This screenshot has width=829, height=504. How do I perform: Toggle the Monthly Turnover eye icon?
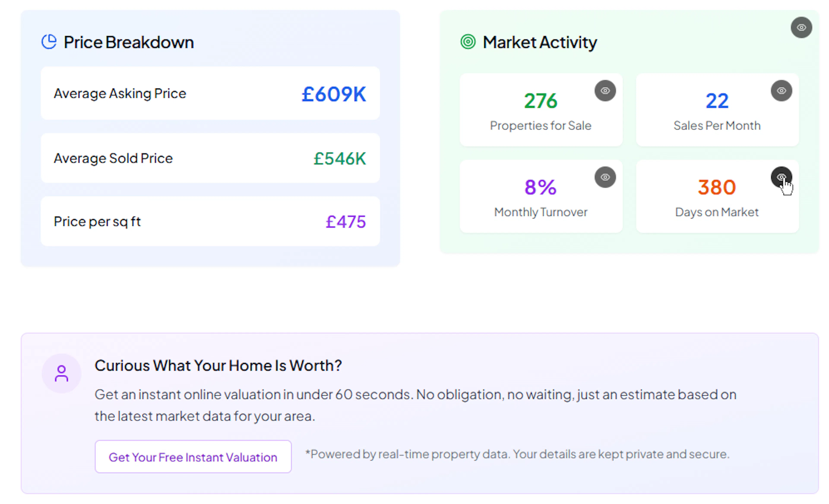pos(605,177)
